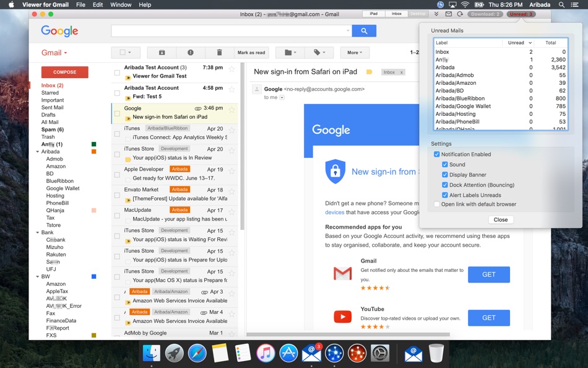Click the double chevron down icon in title bar
588x368 pixels.
(x=436, y=14)
